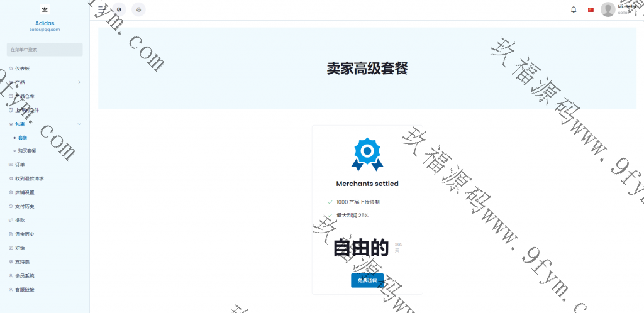The height and width of the screenshot is (313, 644).
Task: Click the sidebar menu search field
Action: (45, 49)
